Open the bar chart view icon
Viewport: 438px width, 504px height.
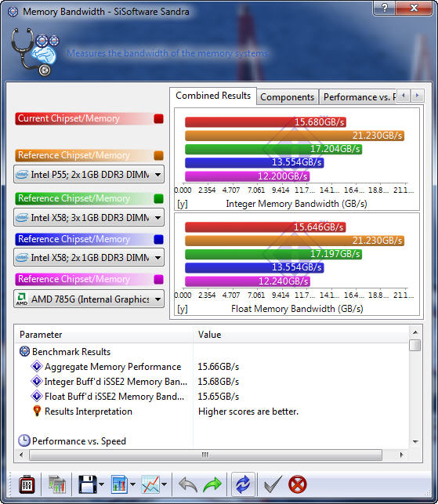(119, 484)
